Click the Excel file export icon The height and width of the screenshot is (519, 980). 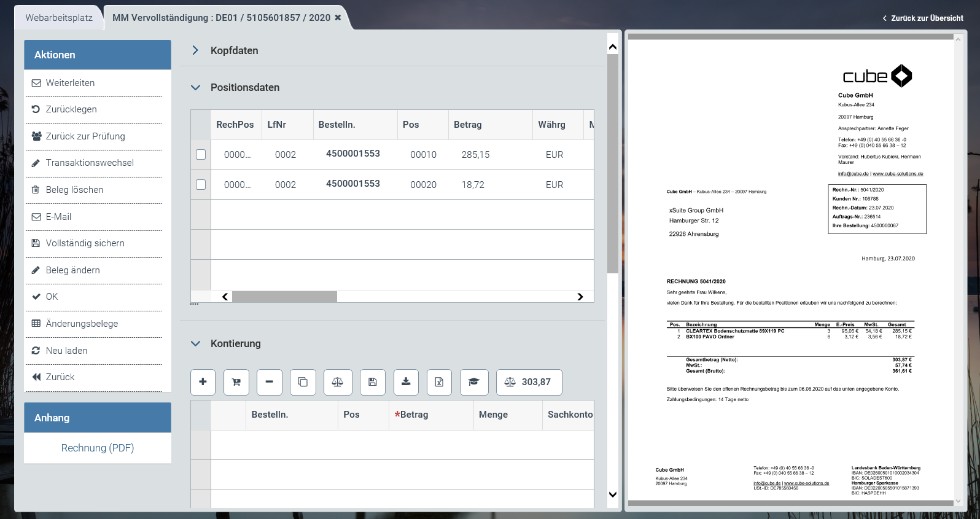click(439, 382)
